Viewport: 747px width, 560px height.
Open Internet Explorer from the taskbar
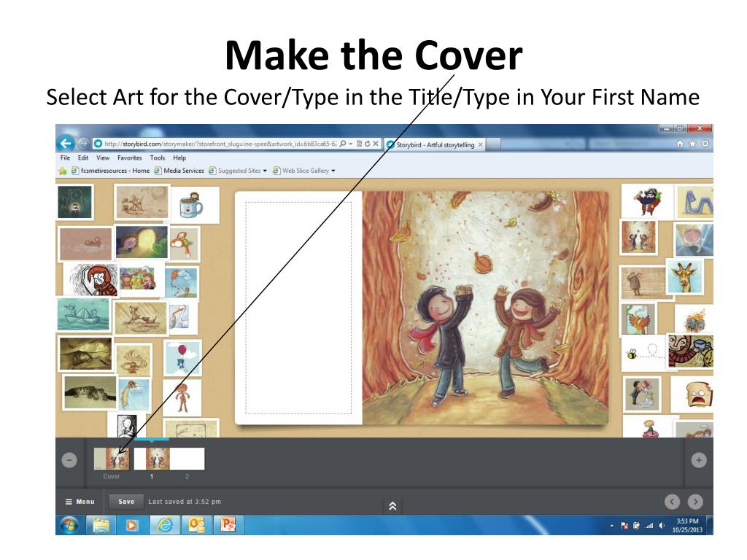coord(165,525)
